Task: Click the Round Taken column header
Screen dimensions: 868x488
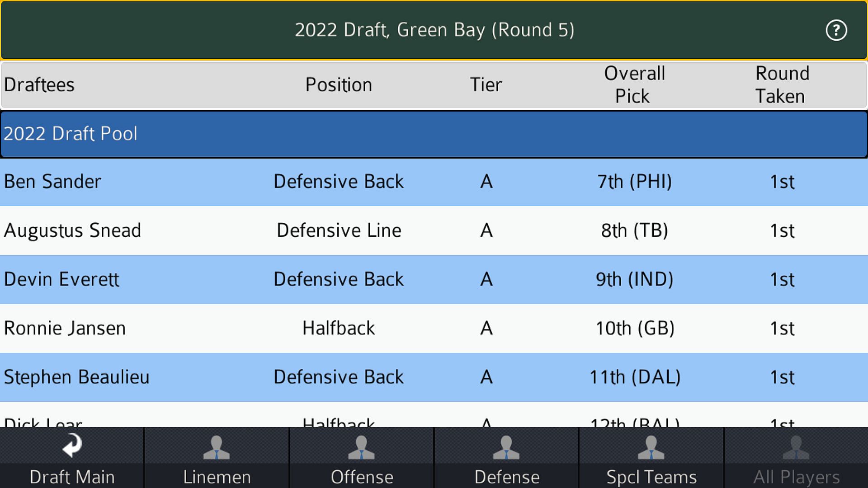Action: pos(782,85)
